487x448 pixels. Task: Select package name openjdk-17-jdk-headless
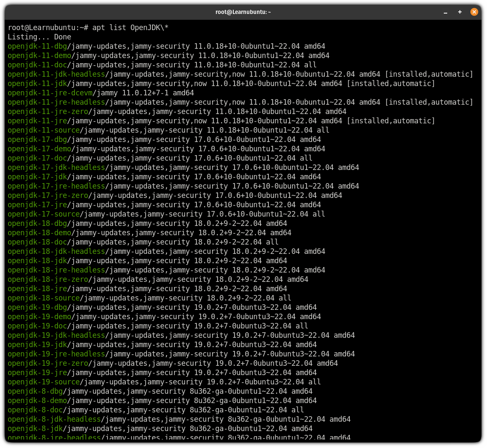point(56,167)
